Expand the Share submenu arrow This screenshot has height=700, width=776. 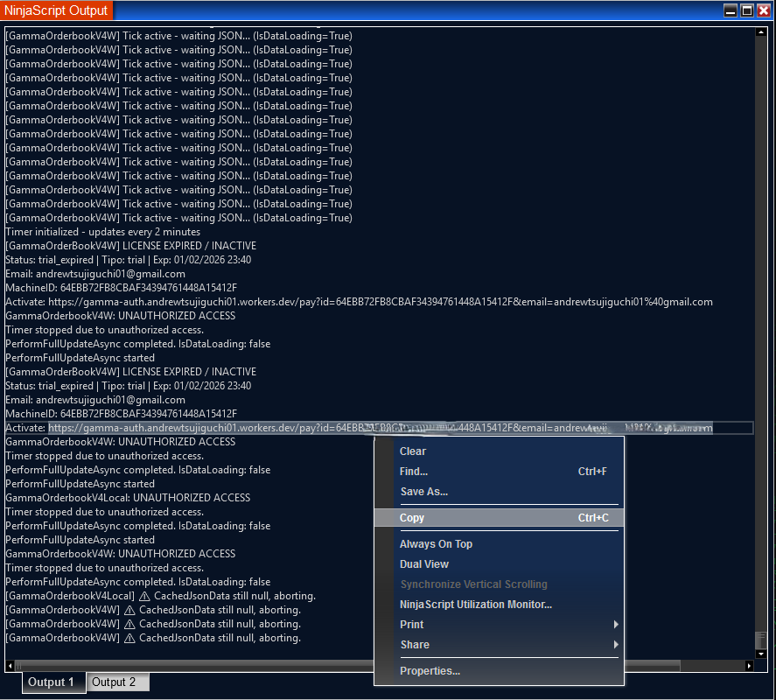[616, 645]
